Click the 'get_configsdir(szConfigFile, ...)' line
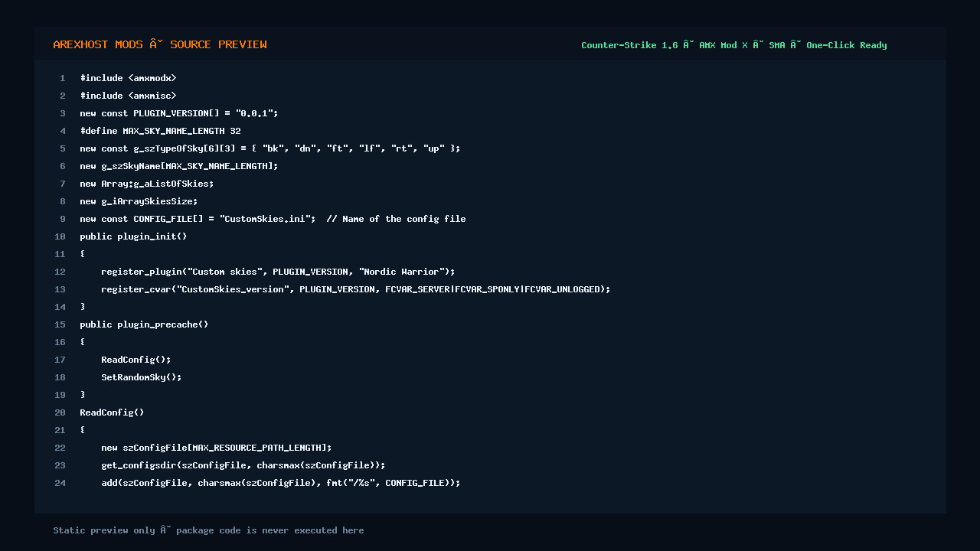 pyautogui.click(x=243, y=465)
